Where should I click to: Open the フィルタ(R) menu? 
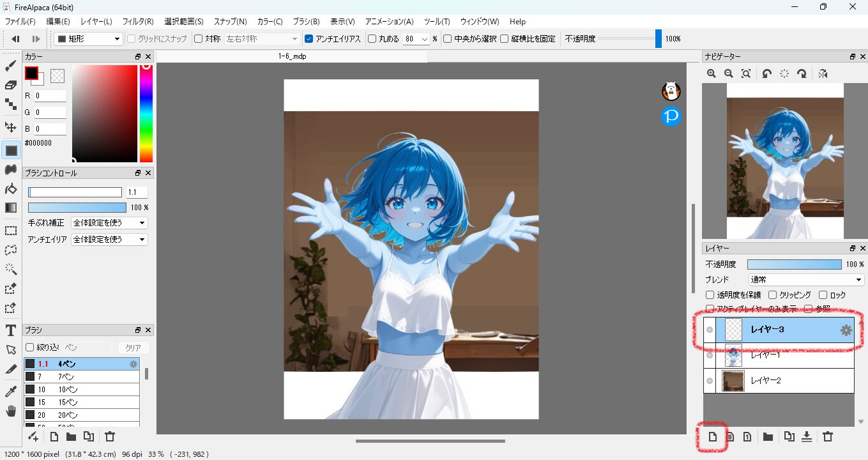pyautogui.click(x=137, y=22)
